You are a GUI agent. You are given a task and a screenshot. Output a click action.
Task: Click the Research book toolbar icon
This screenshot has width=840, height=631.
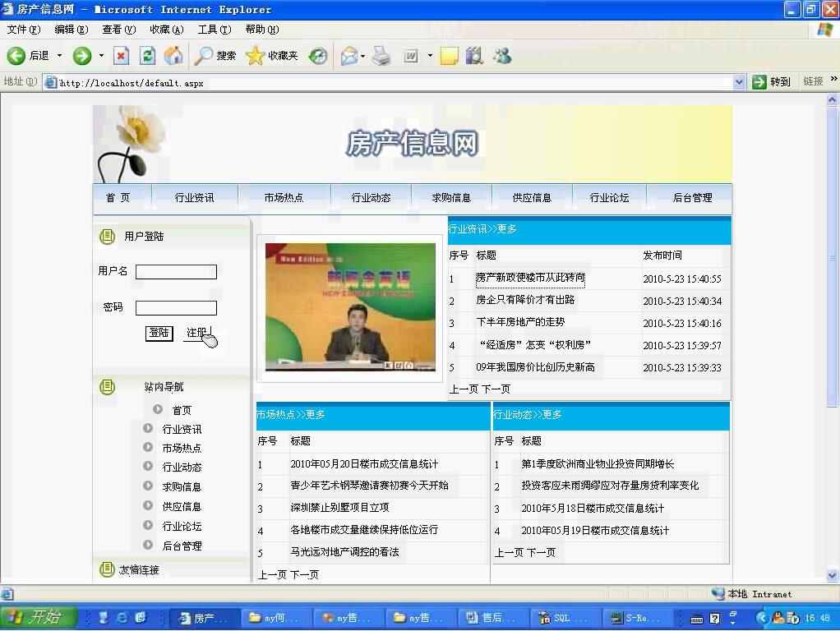coord(474,56)
